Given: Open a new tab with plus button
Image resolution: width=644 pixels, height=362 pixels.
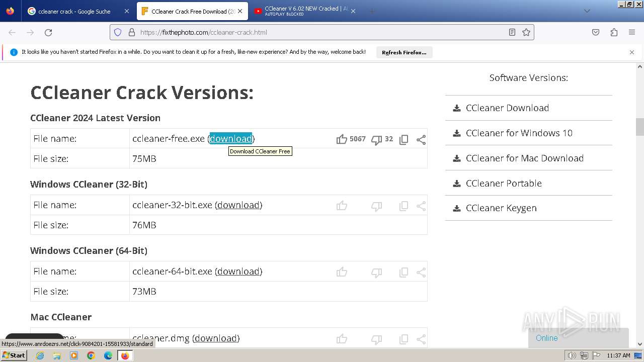Looking at the screenshot, I should 372,11.
